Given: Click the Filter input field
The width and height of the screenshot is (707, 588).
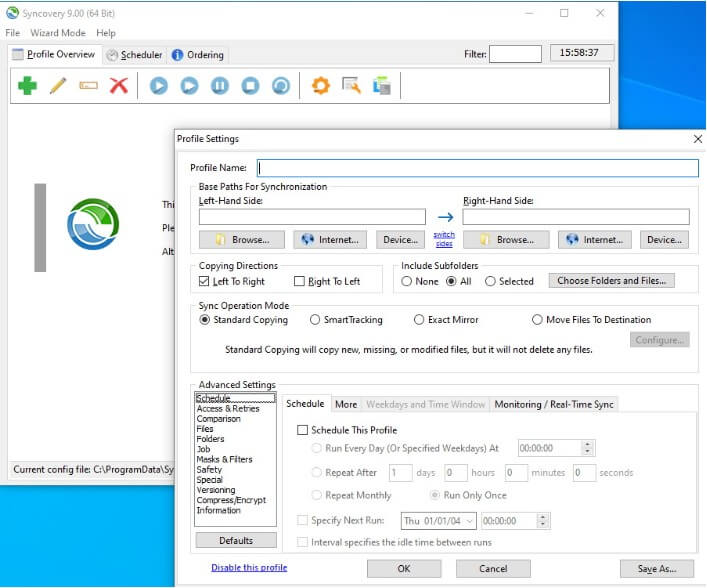Looking at the screenshot, I should 515,54.
